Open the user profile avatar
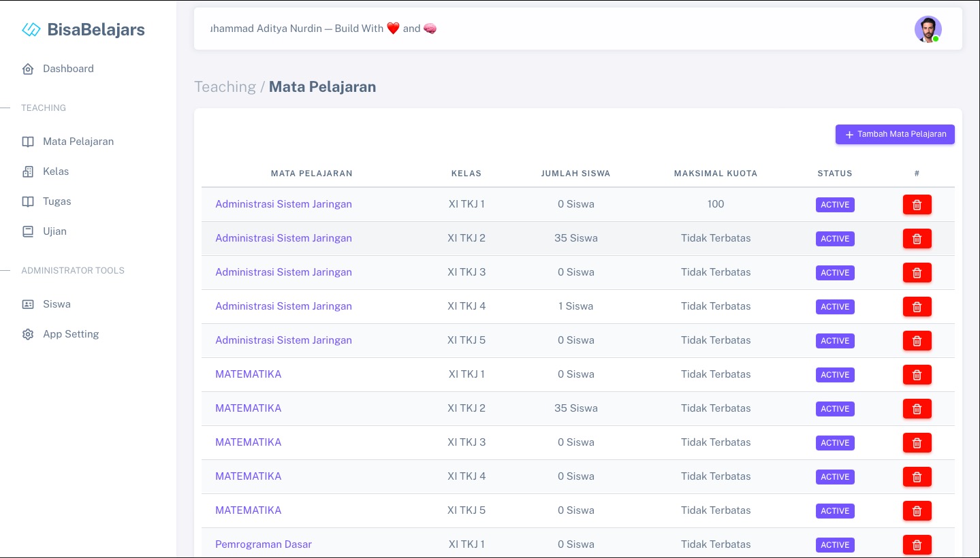Image resolution: width=980 pixels, height=558 pixels. 927,29
